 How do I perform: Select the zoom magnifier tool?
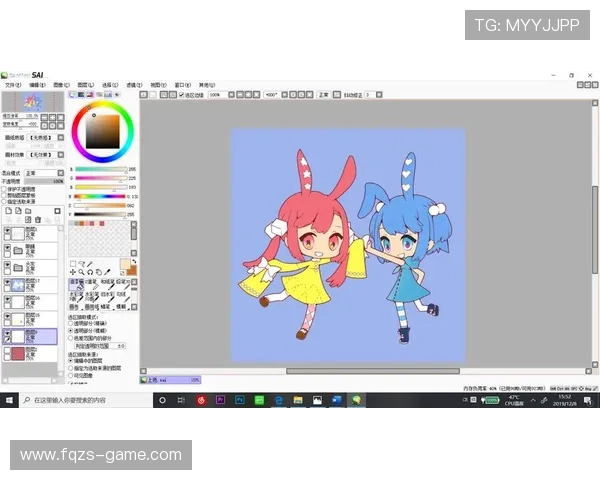click(x=81, y=272)
